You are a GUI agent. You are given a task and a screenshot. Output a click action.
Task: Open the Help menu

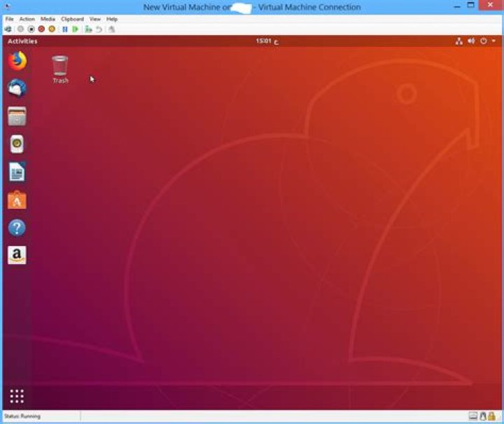point(112,19)
